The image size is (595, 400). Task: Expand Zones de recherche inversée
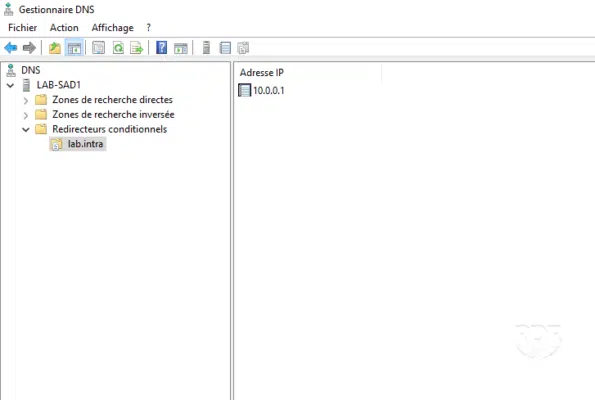pos(26,115)
